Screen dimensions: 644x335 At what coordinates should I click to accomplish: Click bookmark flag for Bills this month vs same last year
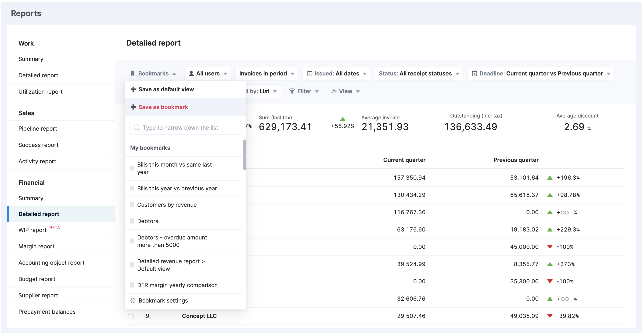pos(132,168)
